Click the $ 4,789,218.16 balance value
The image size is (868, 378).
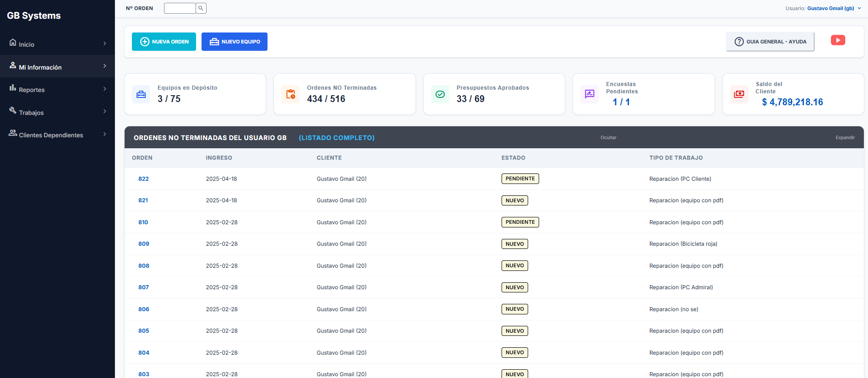click(x=792, y=102)
